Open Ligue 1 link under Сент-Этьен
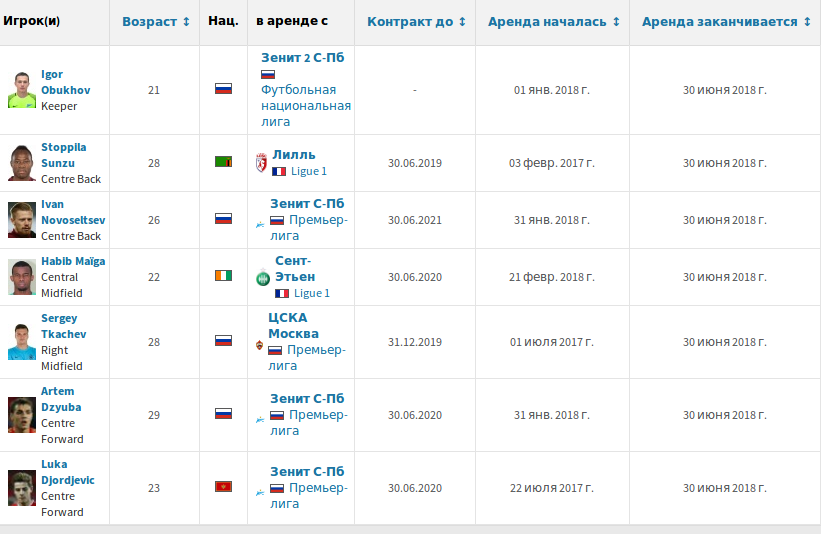The image size is (821, 534). click(x=309, y=293)
